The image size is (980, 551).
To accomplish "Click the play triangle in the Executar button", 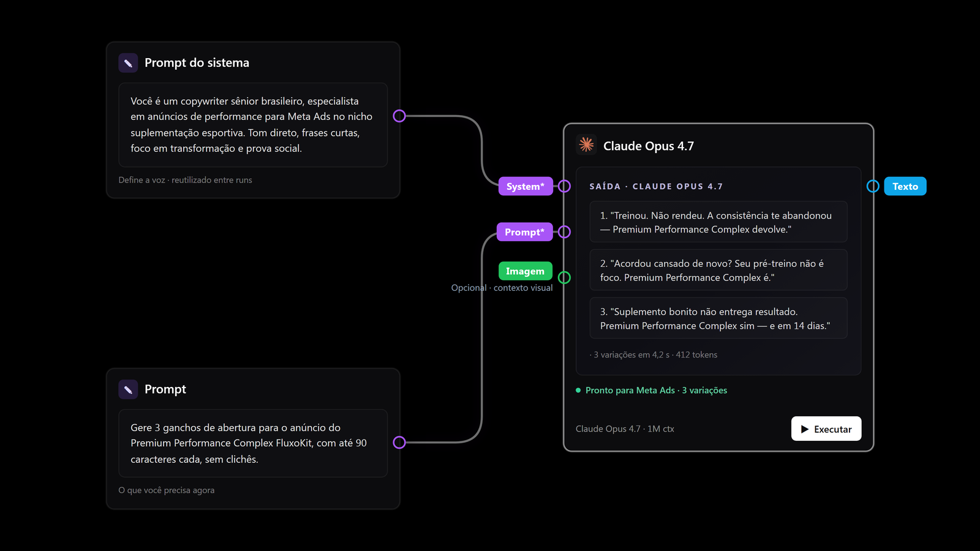I will coord(805,429).
